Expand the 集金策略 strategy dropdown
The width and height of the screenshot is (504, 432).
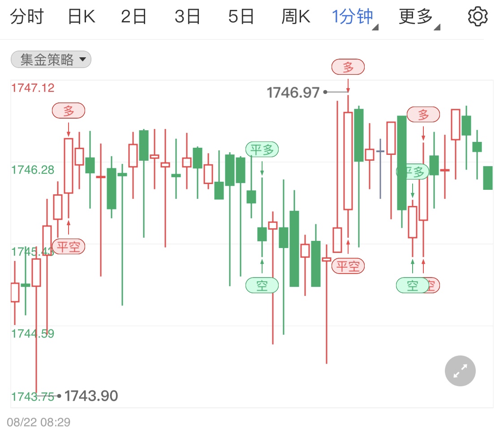(51, 60)
